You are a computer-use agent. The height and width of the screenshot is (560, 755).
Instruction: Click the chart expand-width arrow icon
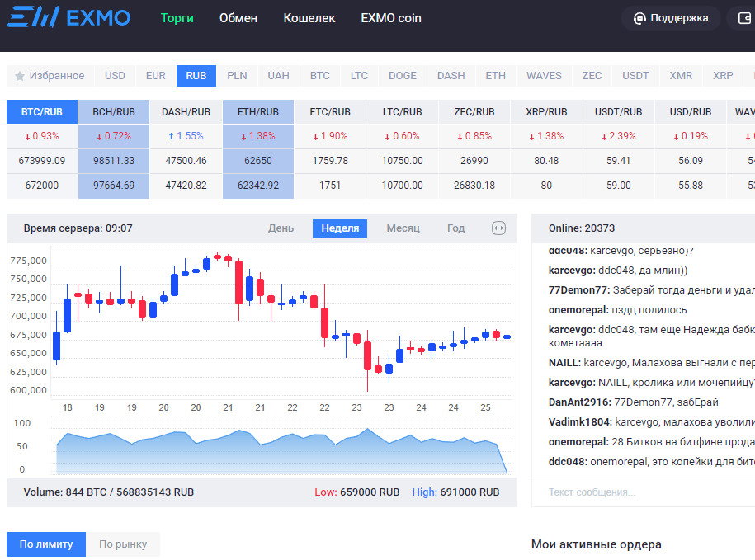(498, 228)
